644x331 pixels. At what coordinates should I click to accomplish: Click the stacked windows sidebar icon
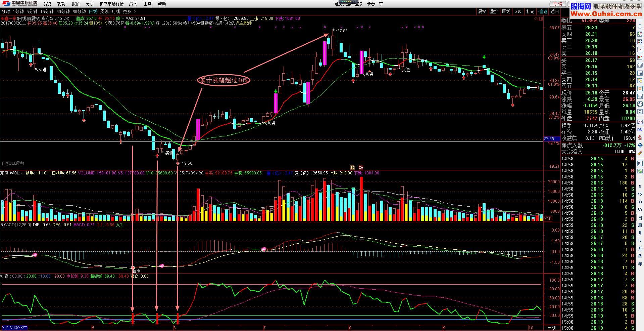click(x=640, y=65)
